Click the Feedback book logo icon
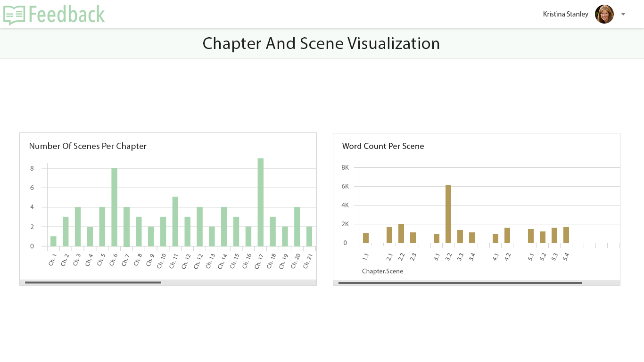This screenshot has height=362, width=644. click(14, 15)
